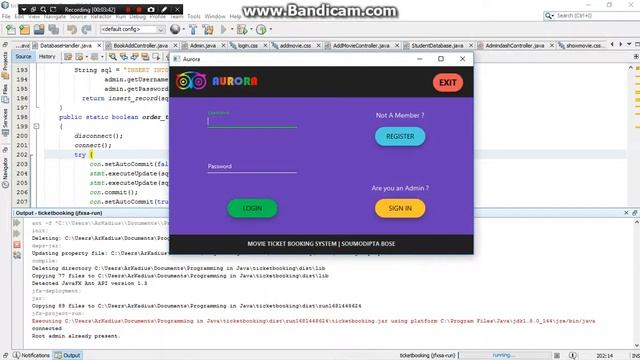
Task: Click the green LOGIN button
Action: coord(252,208)
